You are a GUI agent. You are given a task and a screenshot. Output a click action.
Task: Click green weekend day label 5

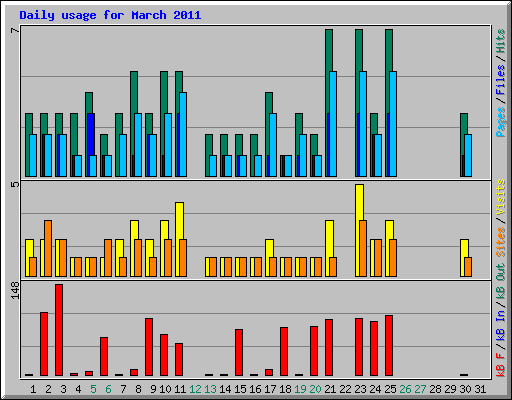[x=93, y=389]
